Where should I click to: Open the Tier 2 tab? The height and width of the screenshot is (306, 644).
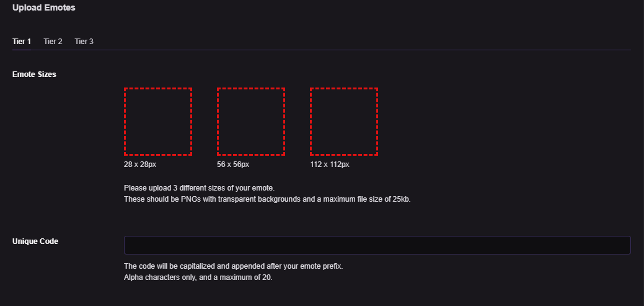point(53,42)
